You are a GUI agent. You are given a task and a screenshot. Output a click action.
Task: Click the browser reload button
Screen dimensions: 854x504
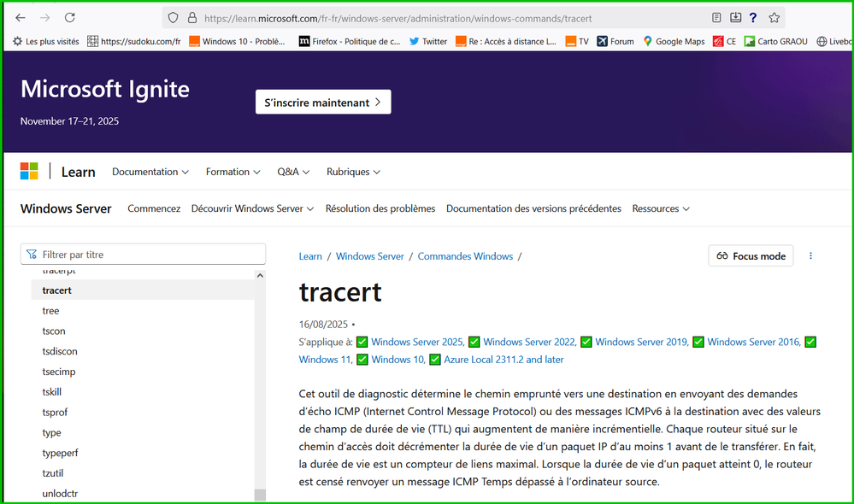[70, 18]
